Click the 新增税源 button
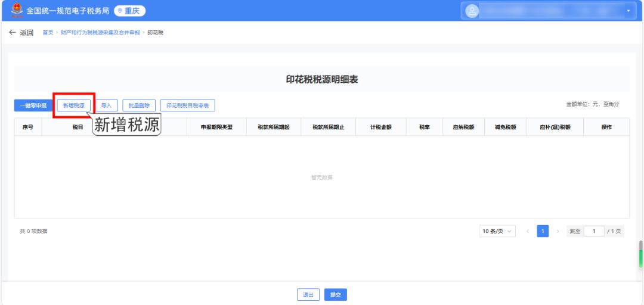644x305 pixels. pos(73,105)
